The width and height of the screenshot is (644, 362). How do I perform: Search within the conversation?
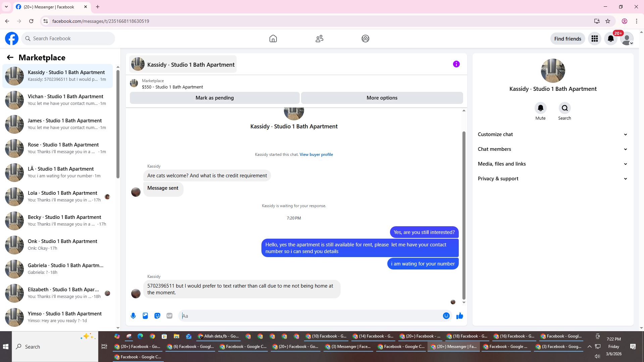tap(565, 108)
